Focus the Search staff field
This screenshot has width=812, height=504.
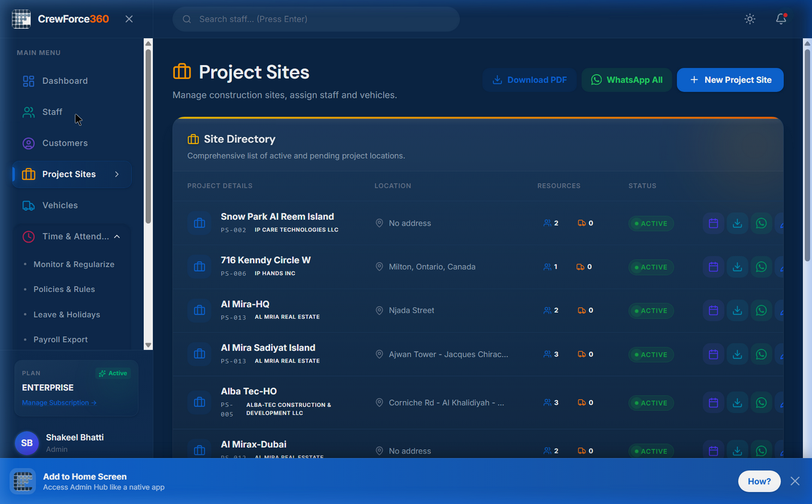316,19
